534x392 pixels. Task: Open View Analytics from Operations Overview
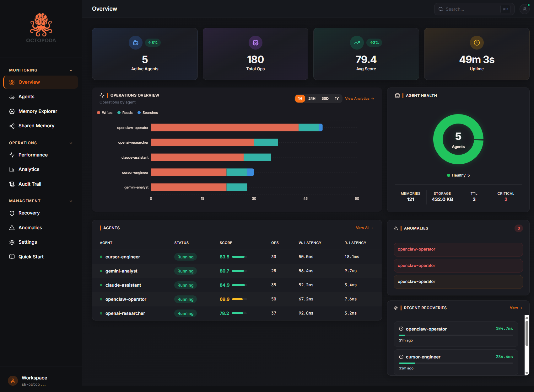pyautogui.click(x=359, y=98)
